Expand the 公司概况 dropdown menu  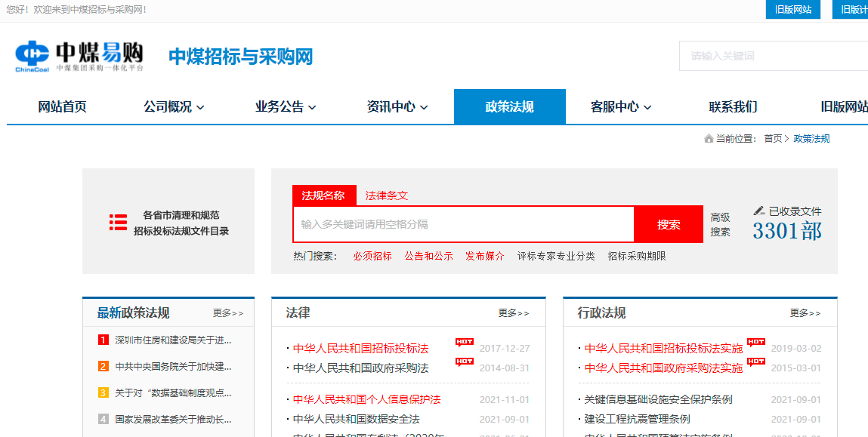tap(174, 107)
